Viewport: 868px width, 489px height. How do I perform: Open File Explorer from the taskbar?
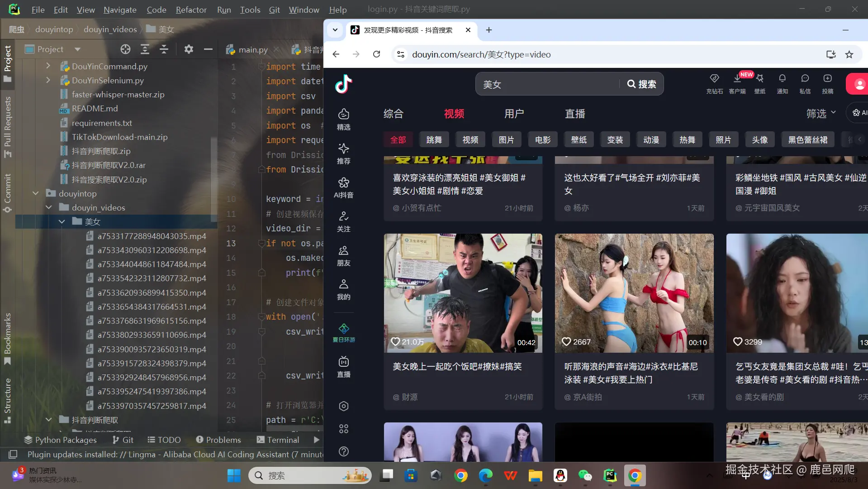(536, 475)
